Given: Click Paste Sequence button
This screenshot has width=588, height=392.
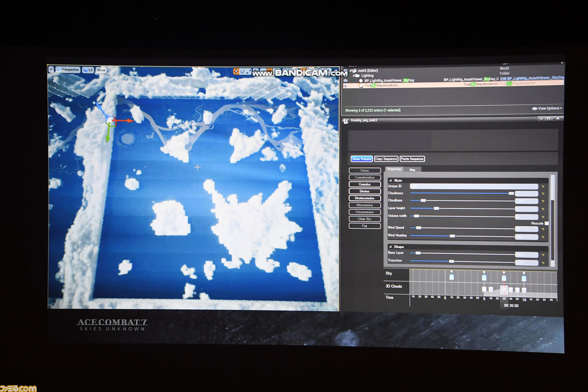Looking at the screenshot, I should click(x=412, y=159).
